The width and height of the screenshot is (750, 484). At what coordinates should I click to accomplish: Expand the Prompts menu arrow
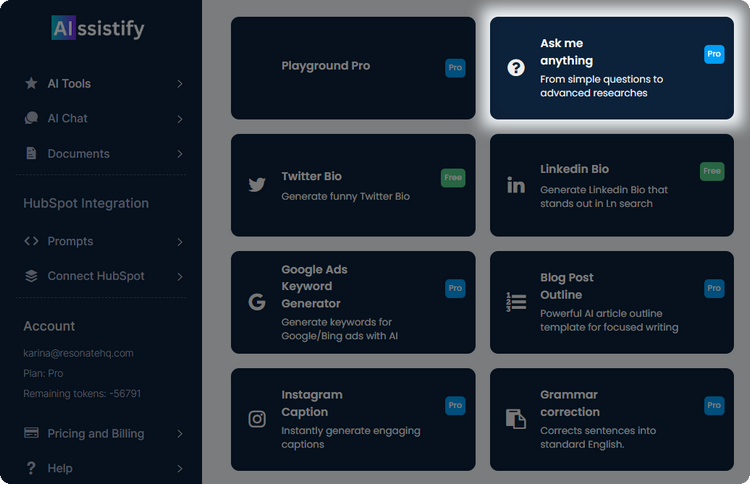[180, 242]
